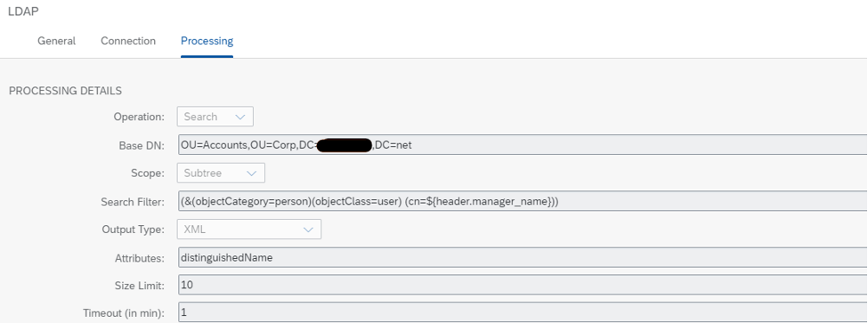Focus the Search Filter input field
Screen dimensions: 868x323
(523, 201)
